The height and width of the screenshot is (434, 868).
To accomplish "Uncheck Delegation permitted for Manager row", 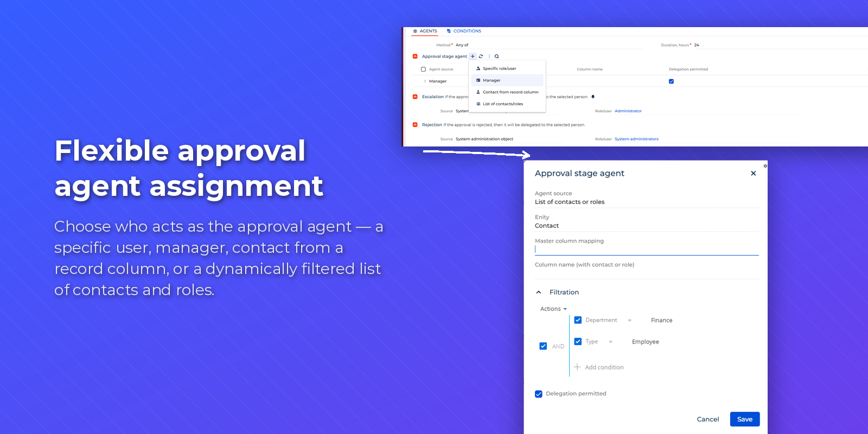I will coord(671,81).
